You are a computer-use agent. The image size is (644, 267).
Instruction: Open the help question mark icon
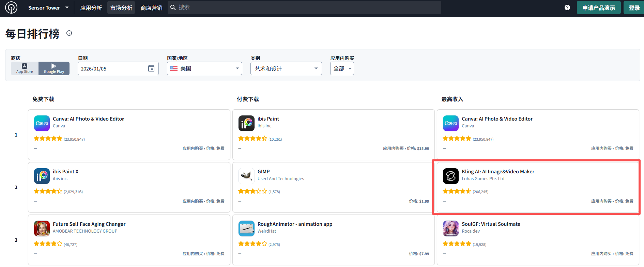tap(567, 7)
